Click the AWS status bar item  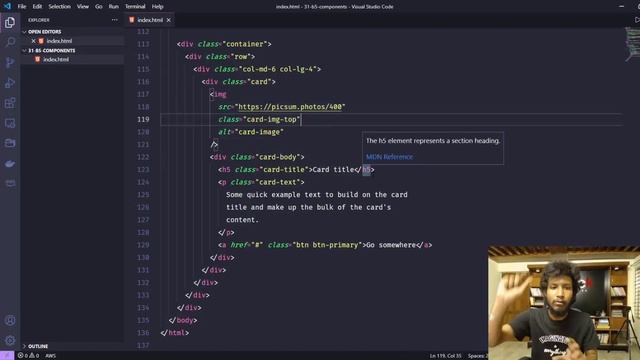click(51, 356)
